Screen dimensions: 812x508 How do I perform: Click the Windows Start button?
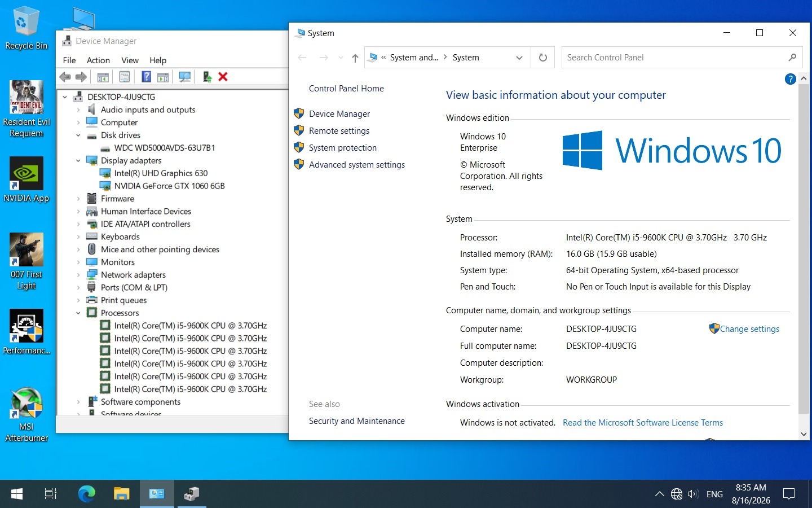click(x=17, y=494)
